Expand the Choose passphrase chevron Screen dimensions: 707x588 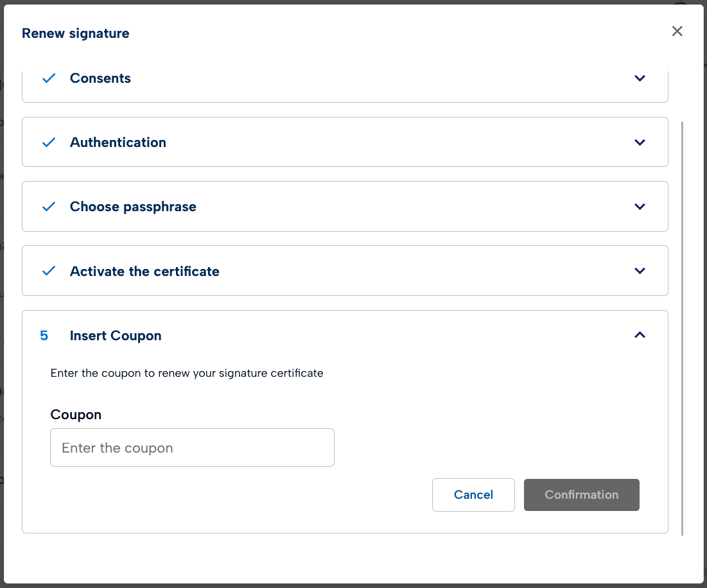click(640, 207)
